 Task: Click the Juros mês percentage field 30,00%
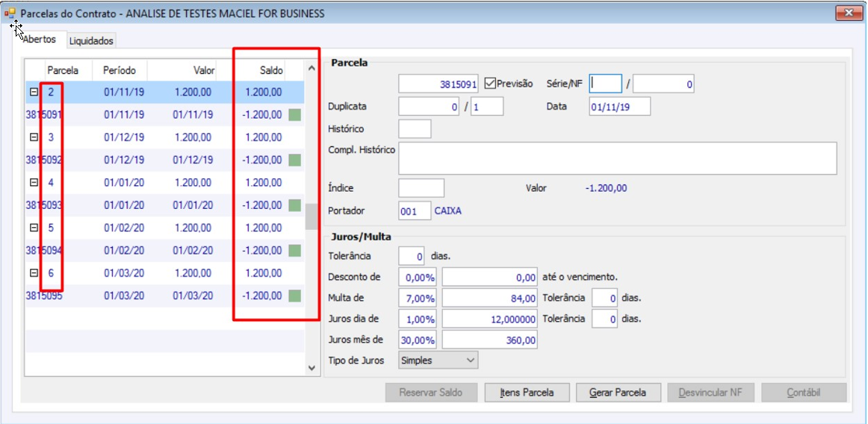point(418,340)
